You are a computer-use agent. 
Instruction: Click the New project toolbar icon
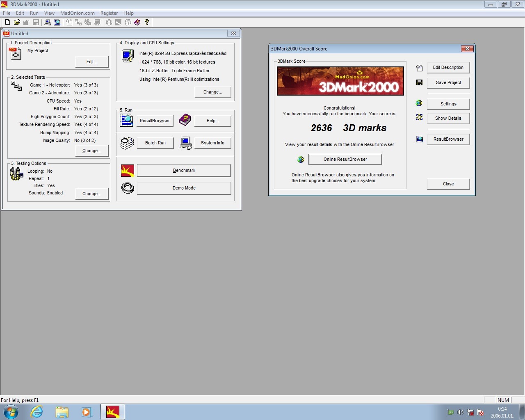[7, 22]
